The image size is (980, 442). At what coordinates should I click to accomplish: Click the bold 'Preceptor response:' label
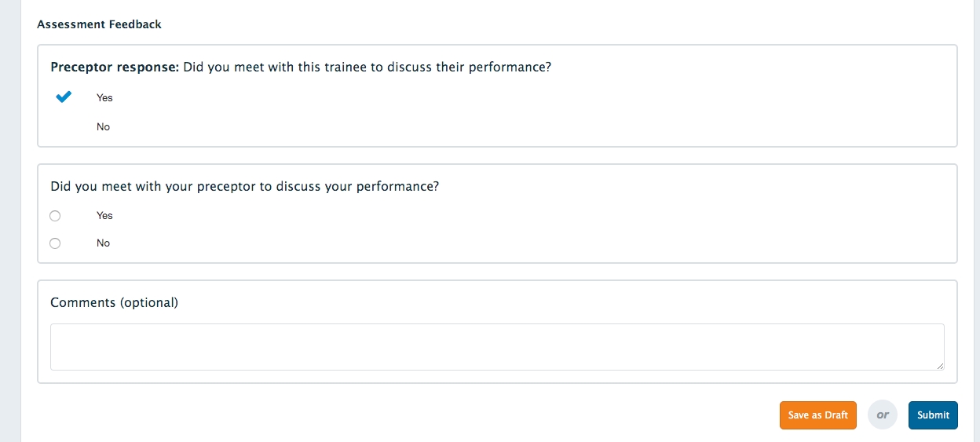115,68
